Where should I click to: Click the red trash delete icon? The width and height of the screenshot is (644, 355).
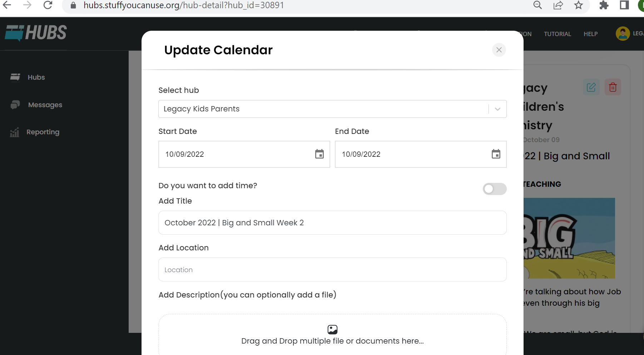pyautogui.click(x=613, y=87)
